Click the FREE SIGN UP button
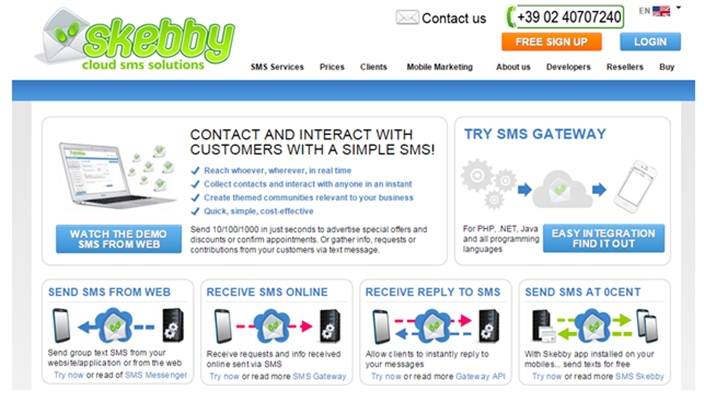 coord(551,42)
